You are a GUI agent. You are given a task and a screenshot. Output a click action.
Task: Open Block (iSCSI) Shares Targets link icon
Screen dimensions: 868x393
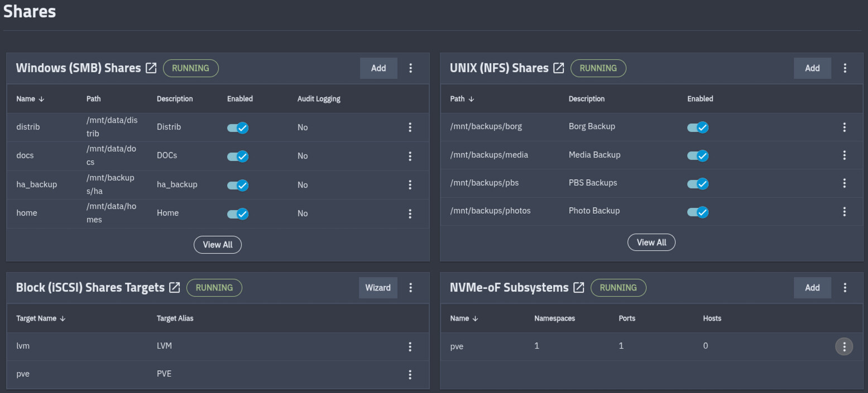175,287
